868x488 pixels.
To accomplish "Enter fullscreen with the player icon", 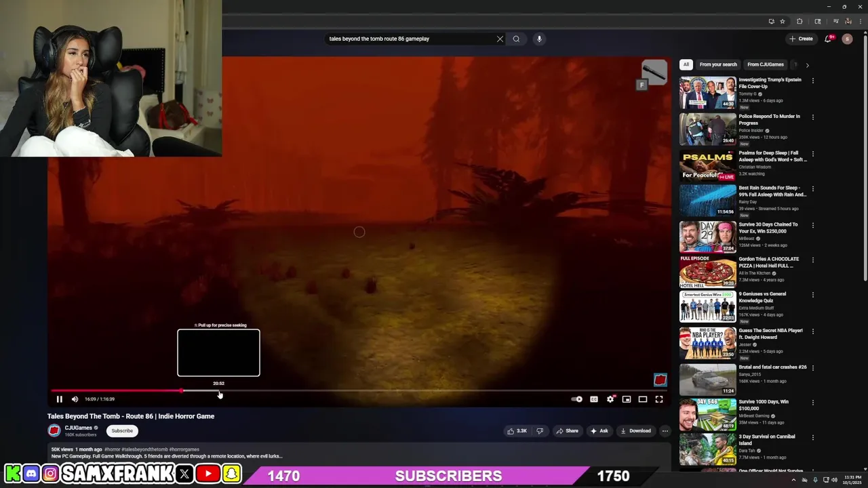I will (659, 399).
